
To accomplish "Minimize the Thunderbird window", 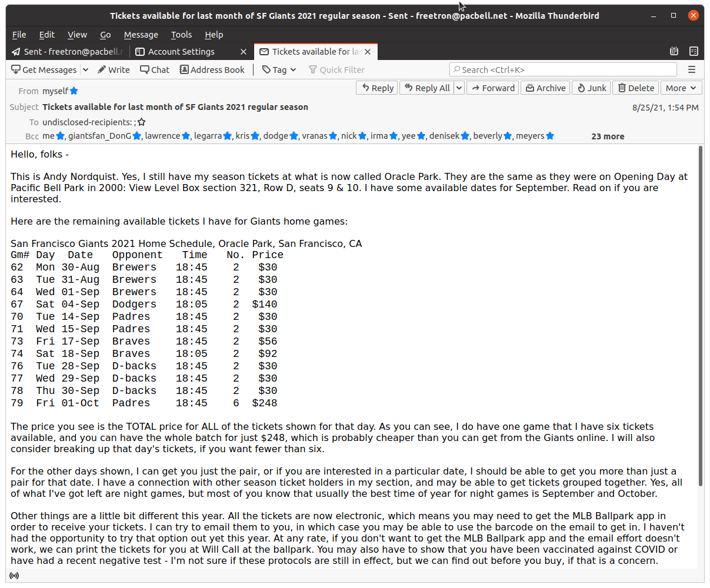I will 655,16.
